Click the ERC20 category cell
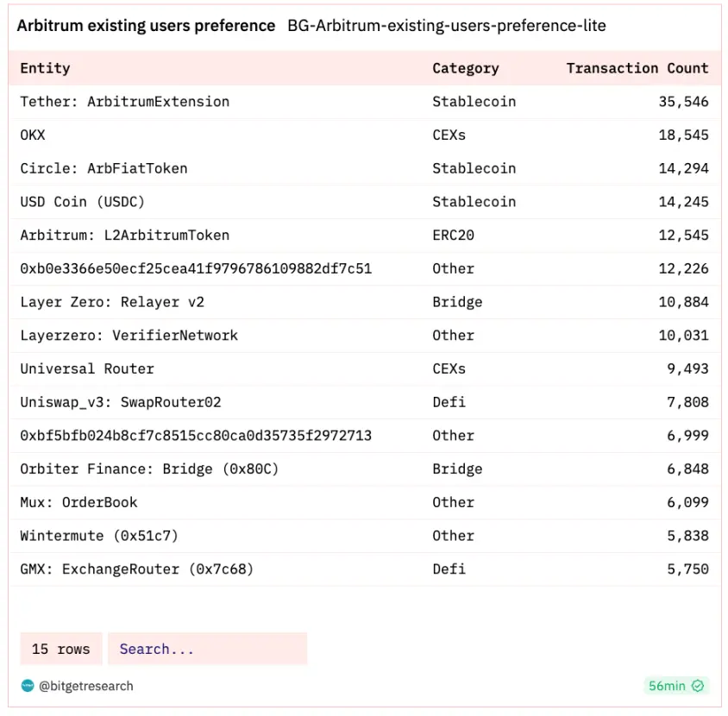 (x=453, y=236)
